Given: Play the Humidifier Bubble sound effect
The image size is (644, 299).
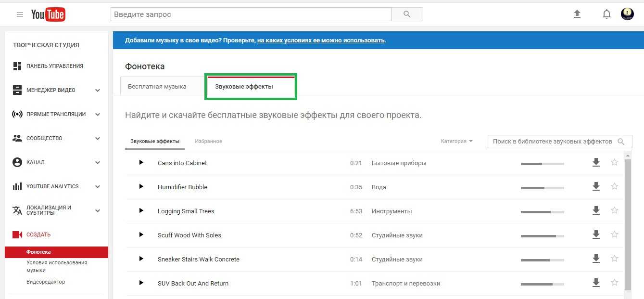Looking at the screenshot, I should [141, 187].
